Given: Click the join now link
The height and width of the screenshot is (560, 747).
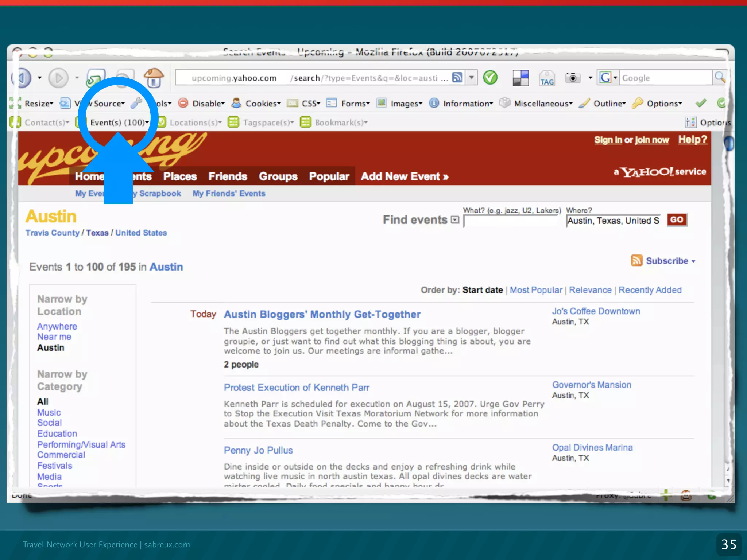Looking at the screenshot, I should (652, 140).
